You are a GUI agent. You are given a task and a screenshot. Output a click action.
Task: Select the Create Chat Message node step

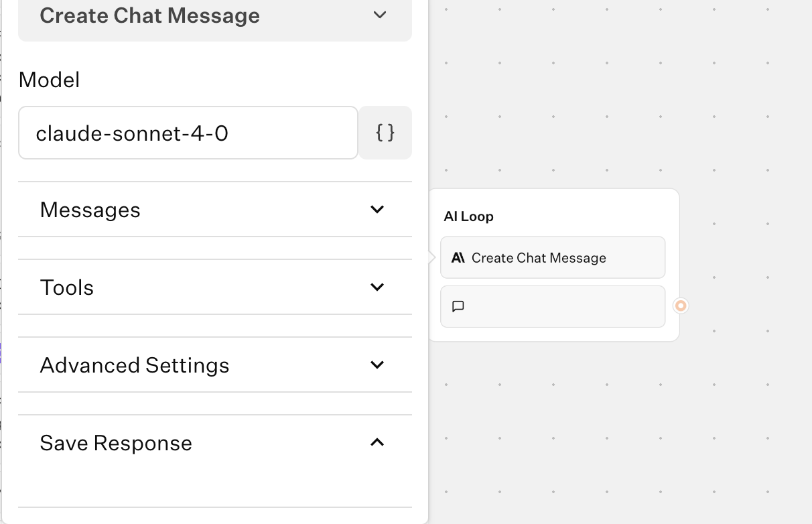[553, 257]
